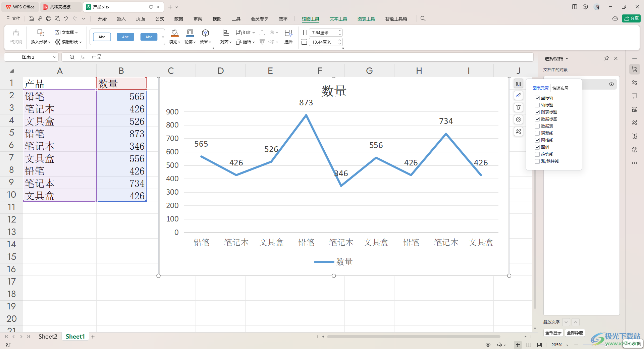Select the third blue Abc shape style
The height and width of the screenshot is (349, 644).
coord(149,37)
